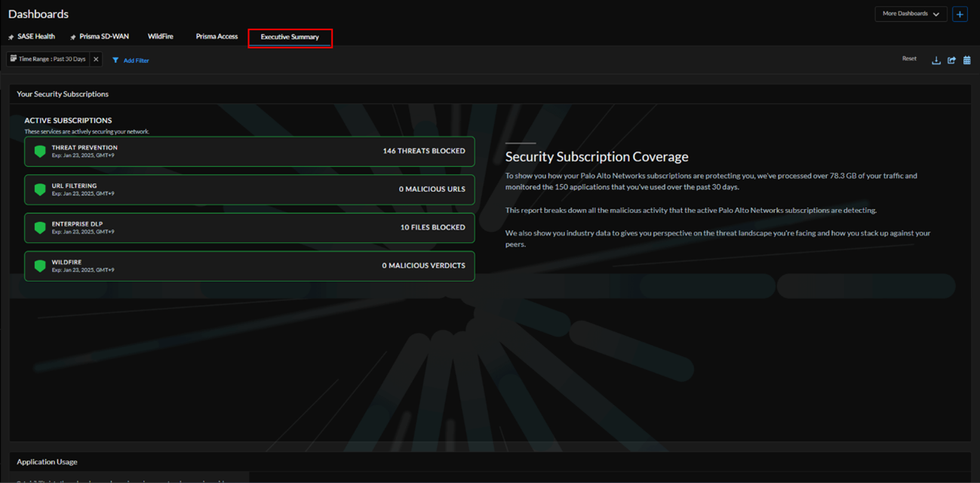Click the THREAT PREVENTION subscription name
The width and height of the screenshot is (980, 483).
[84, 148]
